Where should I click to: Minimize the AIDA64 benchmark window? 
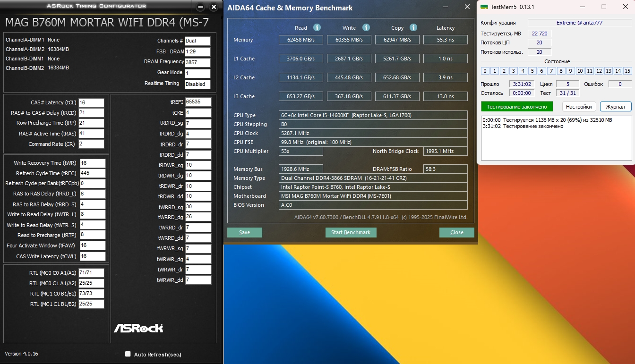446,7
